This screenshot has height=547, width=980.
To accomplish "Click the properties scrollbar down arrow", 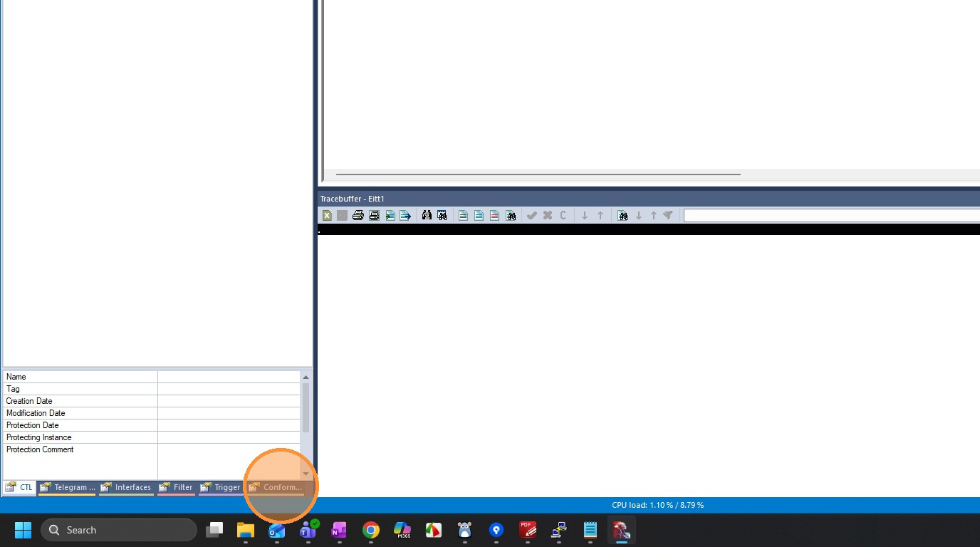I will (306, 474).
